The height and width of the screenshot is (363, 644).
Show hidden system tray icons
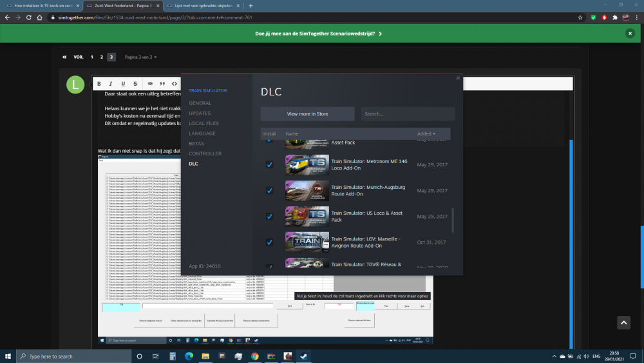click(553, 356)
